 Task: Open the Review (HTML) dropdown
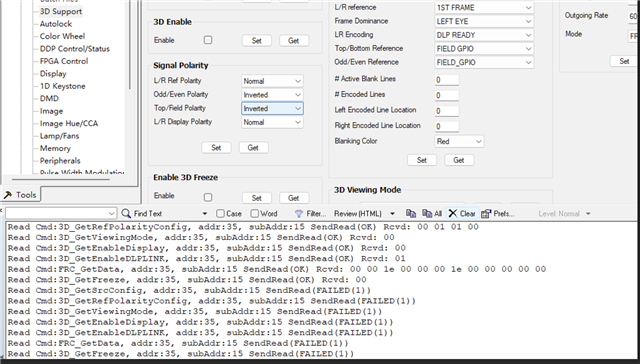tap(392, 213)
